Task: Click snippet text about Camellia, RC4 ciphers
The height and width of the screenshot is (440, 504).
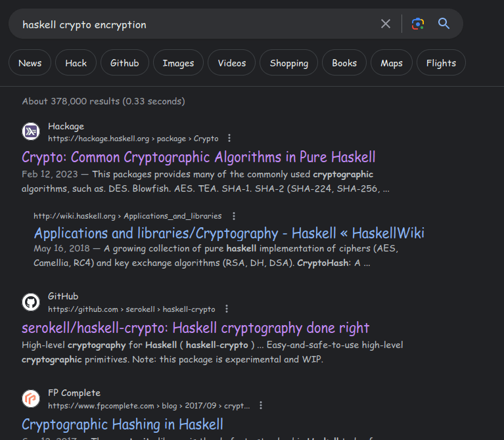Action: tap(202, 263)
